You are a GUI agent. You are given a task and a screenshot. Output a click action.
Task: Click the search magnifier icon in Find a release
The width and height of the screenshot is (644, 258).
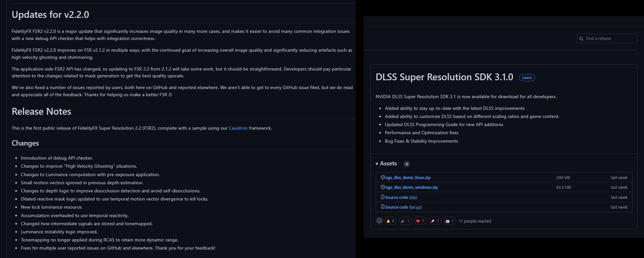click(581, 39)
